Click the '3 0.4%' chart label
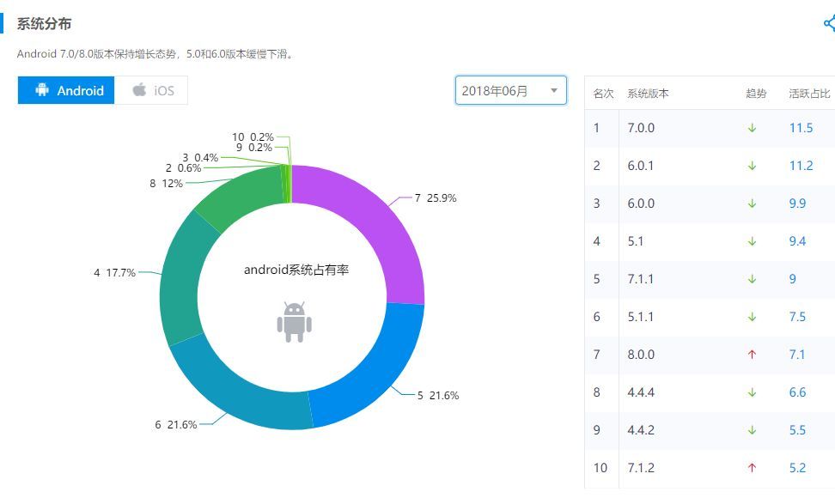 pyautogui.click(x=200, y=157)
